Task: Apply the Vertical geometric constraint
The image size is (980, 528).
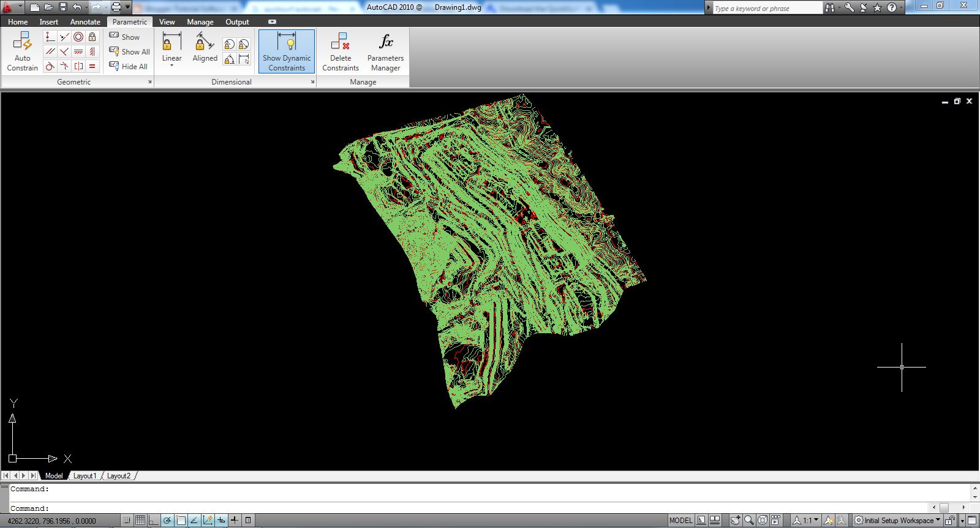Action: click(x=92, y=51)
